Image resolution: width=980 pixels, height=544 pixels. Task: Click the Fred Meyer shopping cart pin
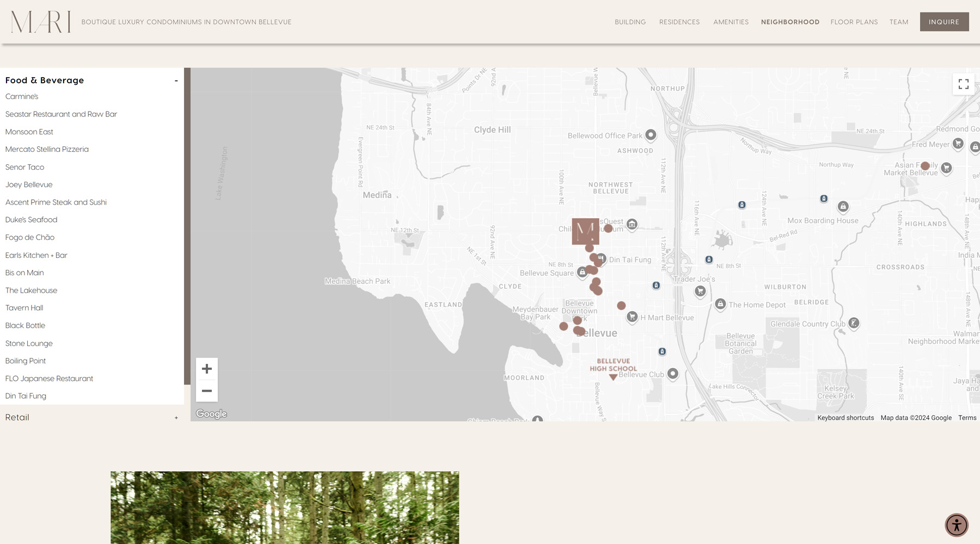[958, 144]
